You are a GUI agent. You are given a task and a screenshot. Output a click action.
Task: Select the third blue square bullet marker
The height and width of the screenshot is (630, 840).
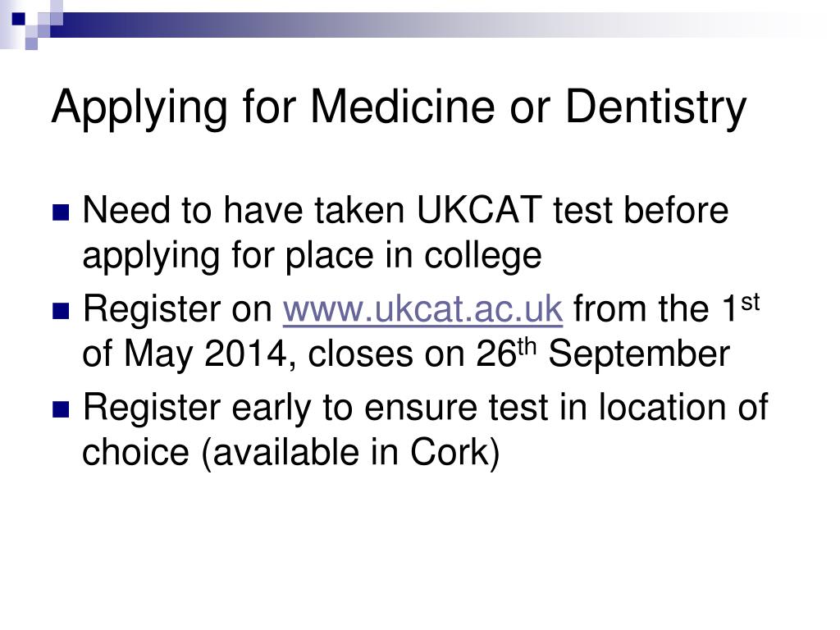pos(61,410)
